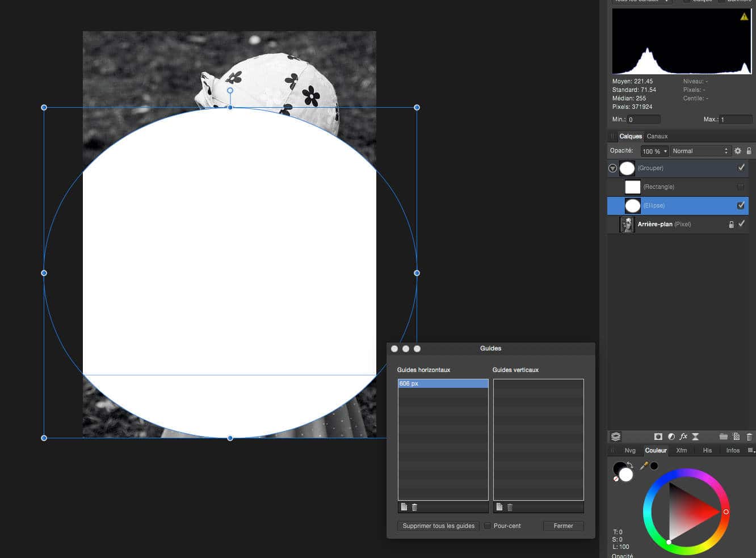The width and height of the screenshot is (756, 558).
Task: Select the white foreground colour swatch
Action: coord(626,475)
